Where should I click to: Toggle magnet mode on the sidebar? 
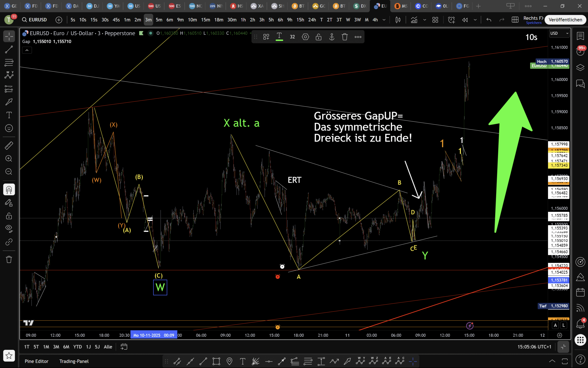(x=9, y=189)
